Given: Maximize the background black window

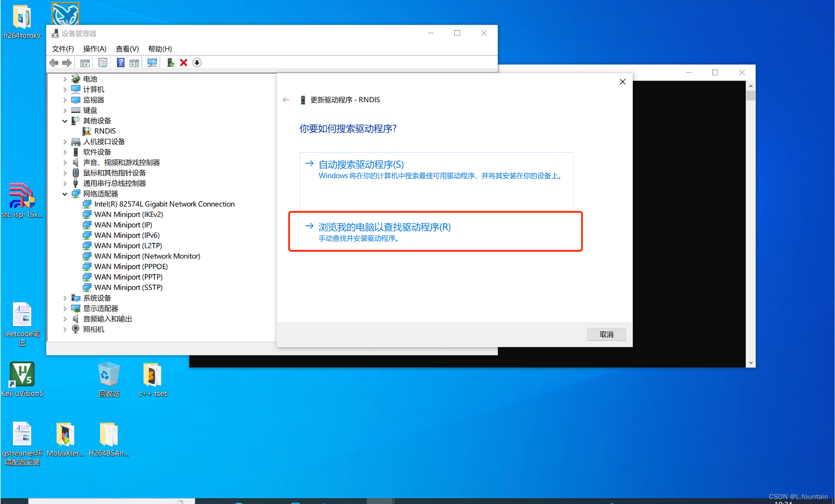Looking at the screenshot, I should [715, 73].
